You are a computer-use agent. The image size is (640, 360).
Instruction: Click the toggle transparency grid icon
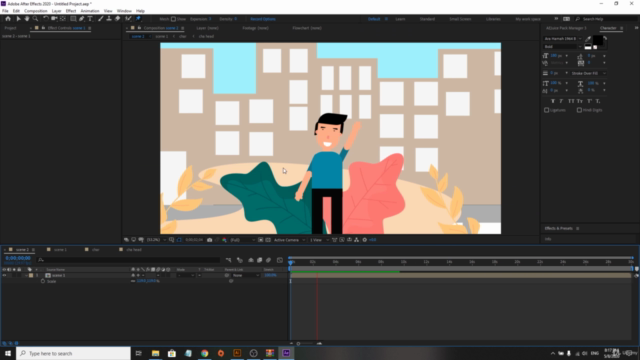tap(268, 240)
